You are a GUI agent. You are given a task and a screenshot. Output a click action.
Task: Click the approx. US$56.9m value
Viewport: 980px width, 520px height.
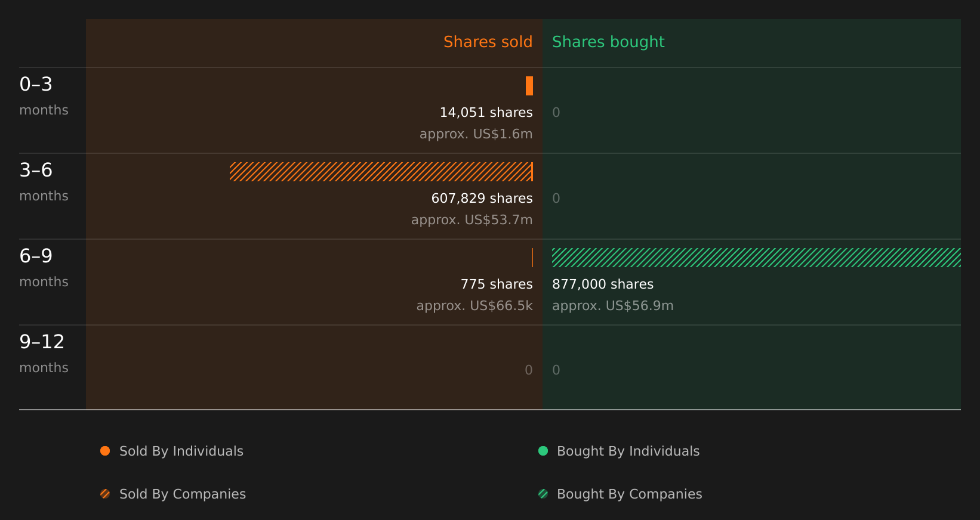(x=613, y=306)
